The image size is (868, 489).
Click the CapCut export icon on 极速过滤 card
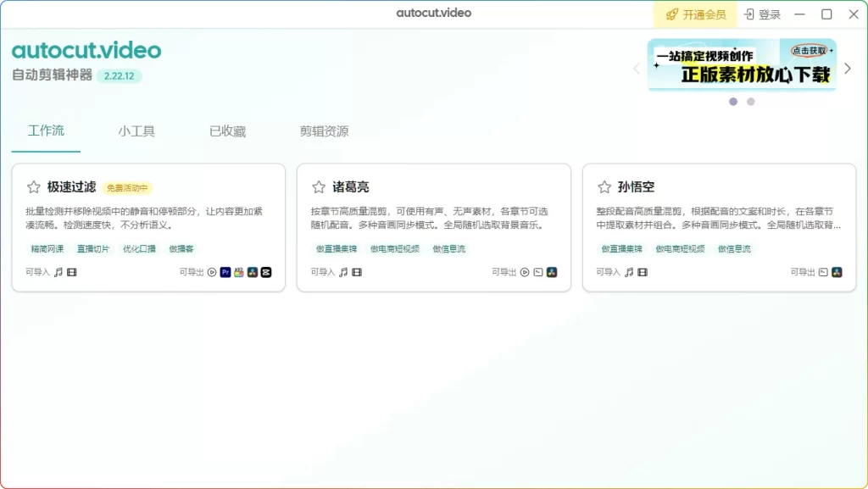tap(266, 272)
